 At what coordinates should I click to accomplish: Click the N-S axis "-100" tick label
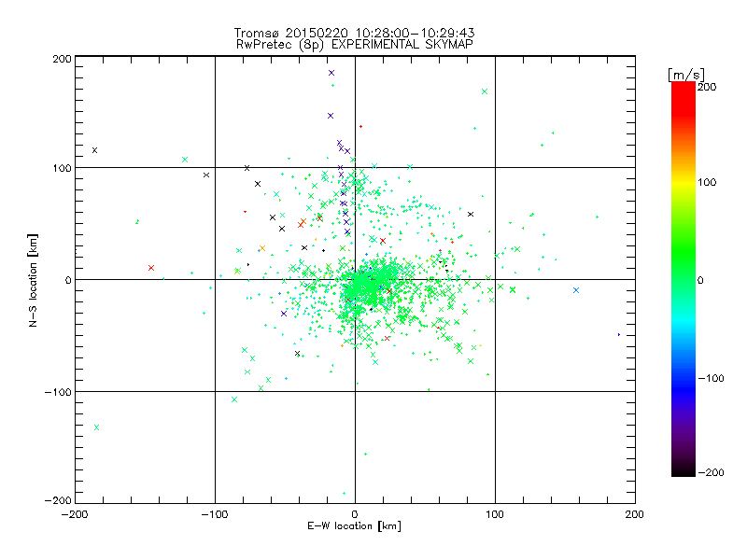pyautogui.click(x=58, y=392)
